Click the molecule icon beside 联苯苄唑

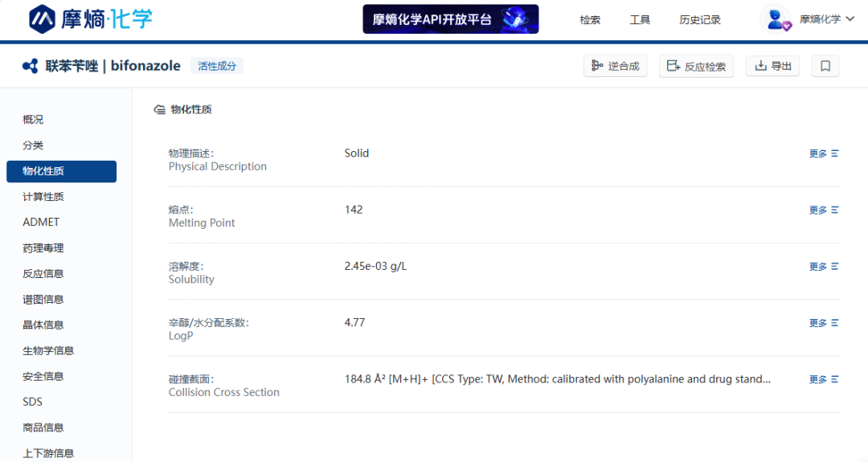coord(31,66)
